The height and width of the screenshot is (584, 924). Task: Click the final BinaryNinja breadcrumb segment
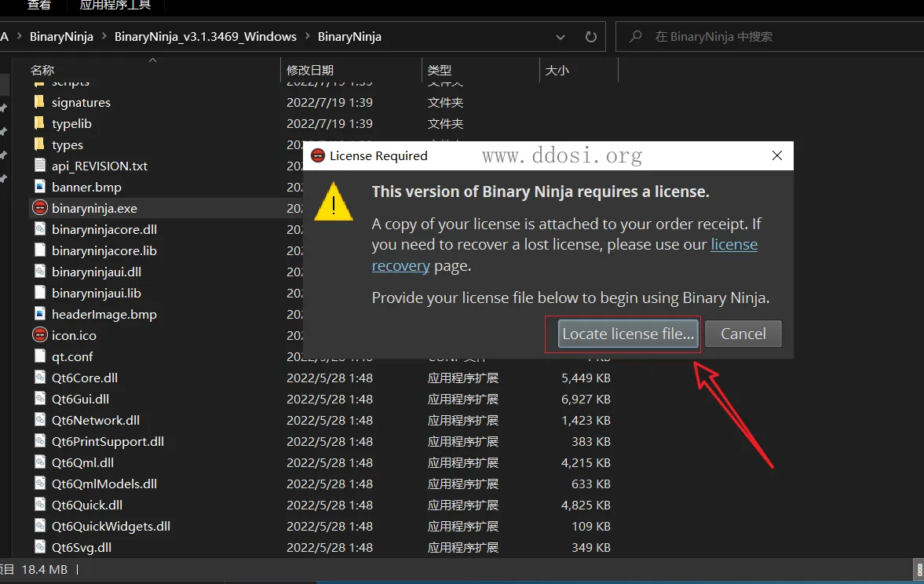click(349, 37)
